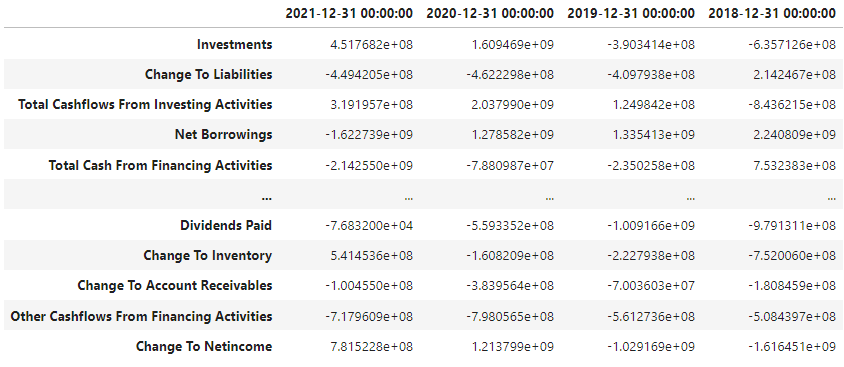Click Change To Netincome value 1.213799e+09
Screen dimensions: 844x367
512,346
